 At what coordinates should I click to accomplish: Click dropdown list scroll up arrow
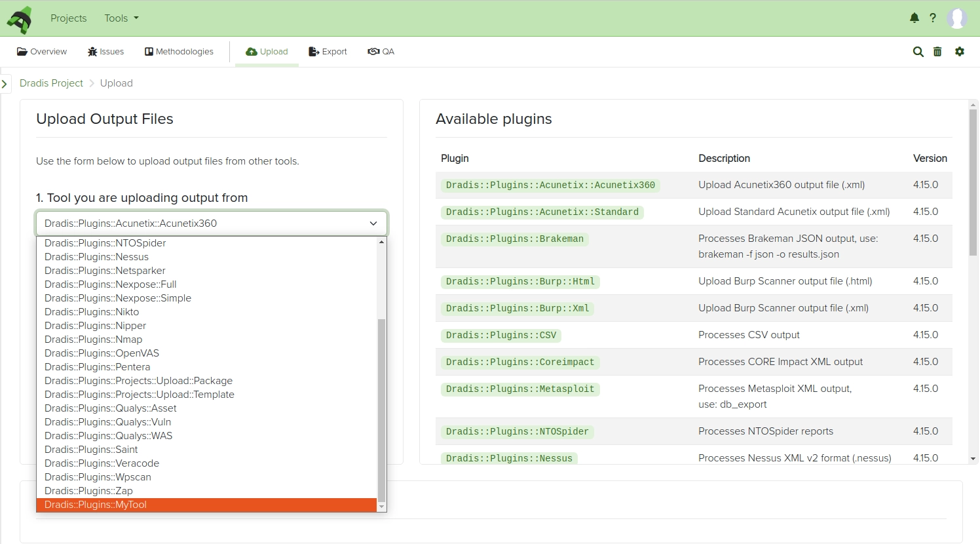(x=381, y=242)
